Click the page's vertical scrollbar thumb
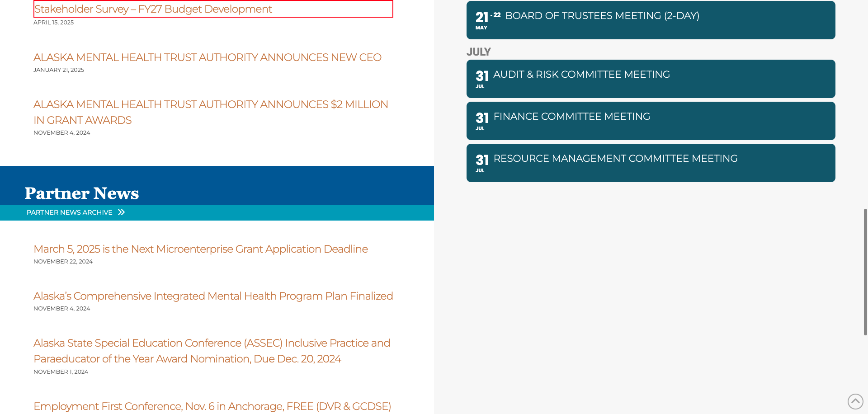 click(865, 272)
